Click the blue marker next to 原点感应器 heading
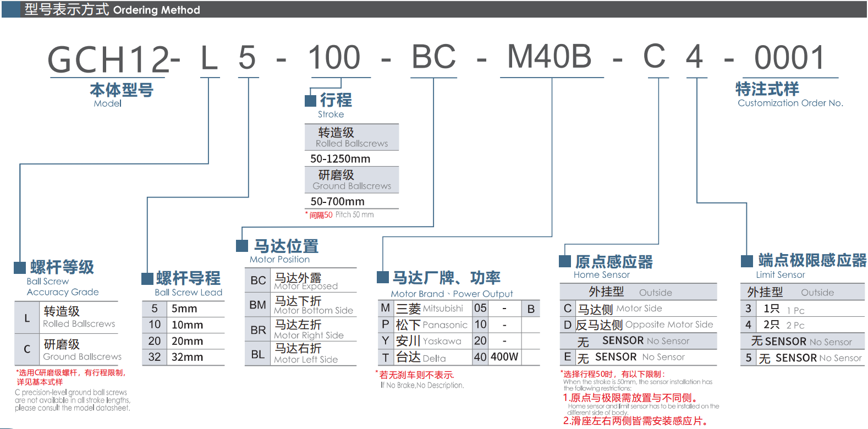 click(565, 261)
